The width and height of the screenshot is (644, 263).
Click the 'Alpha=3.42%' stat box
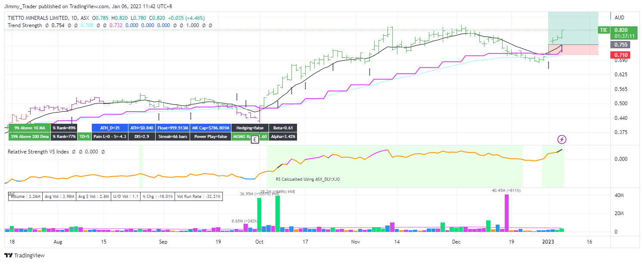[x=283, y=136]
